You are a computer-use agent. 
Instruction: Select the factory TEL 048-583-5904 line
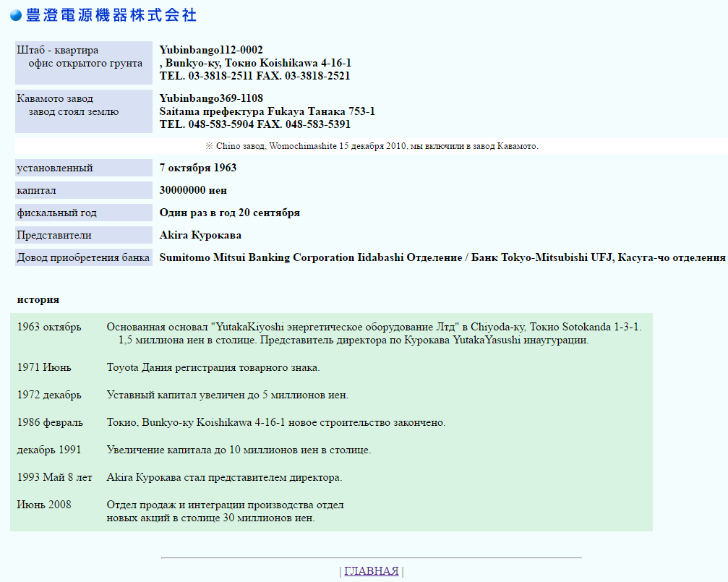(x=254, y=124)
